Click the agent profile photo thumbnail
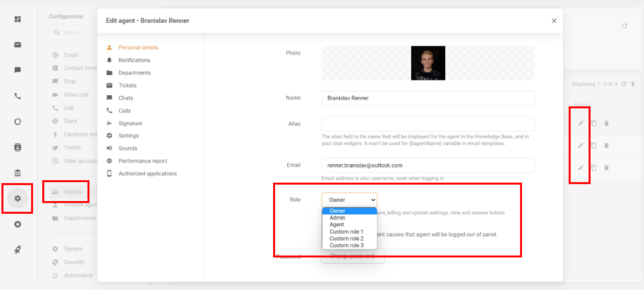The image size is (644, 290). (x=428, y=63)
